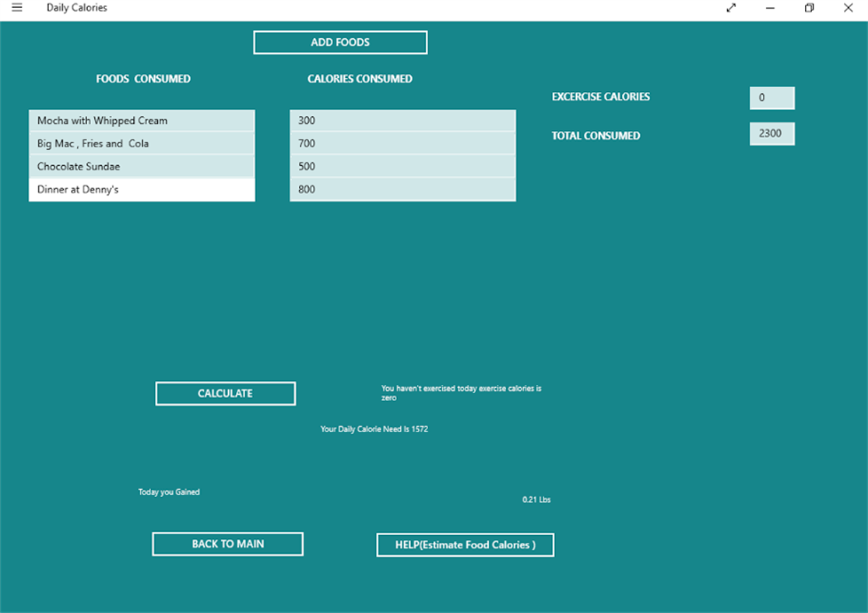The width and height of the screenshot is (868, 613).
Task: Select 'Big Mac, Fries and Cola' entry
Action: [x=142, y=143]
